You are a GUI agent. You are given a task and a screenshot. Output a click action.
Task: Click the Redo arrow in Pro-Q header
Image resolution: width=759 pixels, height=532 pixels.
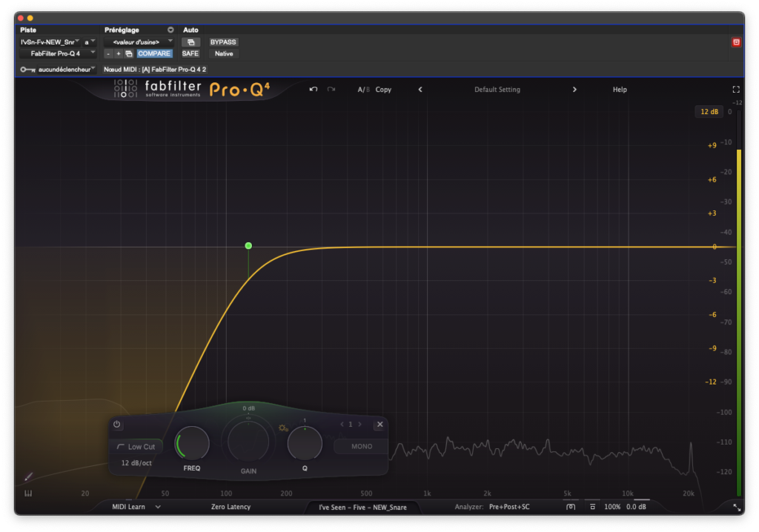tap(331, 89)
